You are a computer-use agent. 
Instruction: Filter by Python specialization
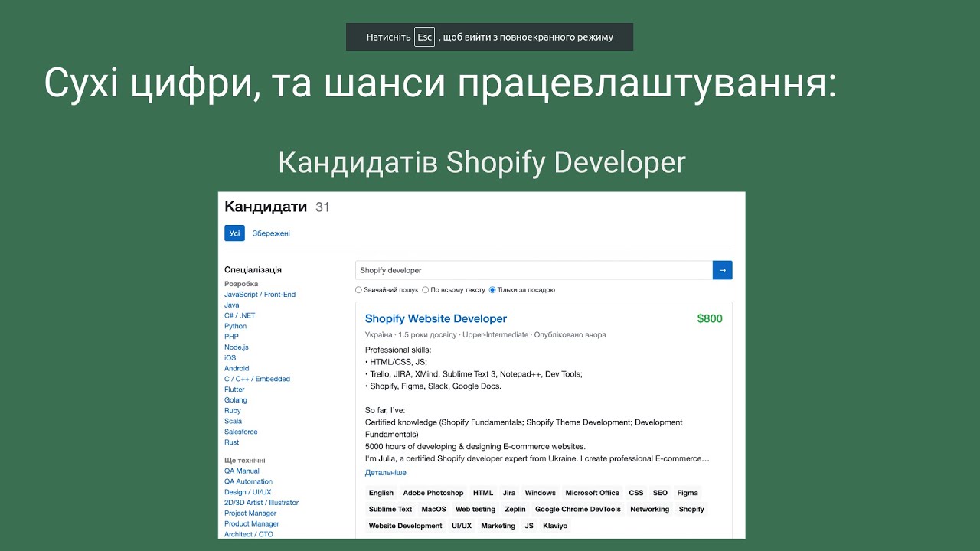point(235,326)
